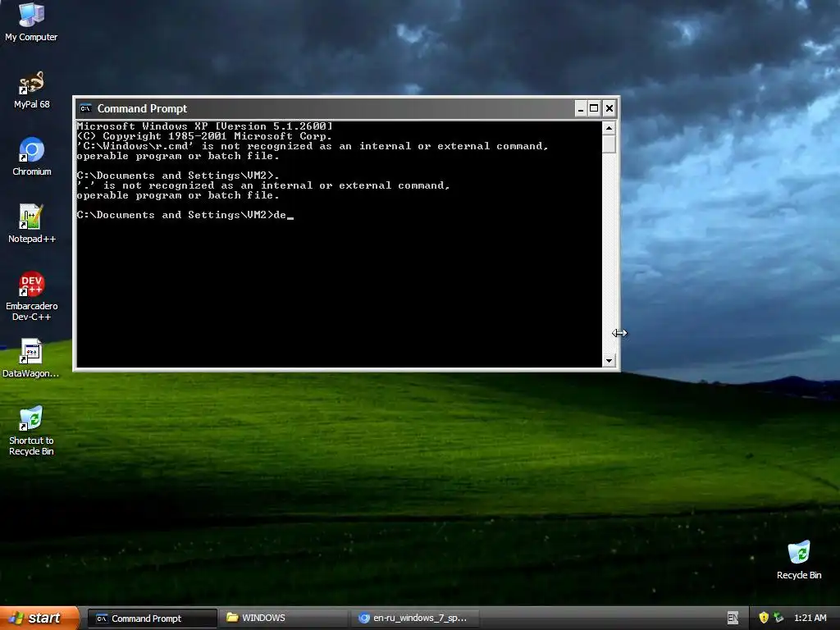
Task: Open the Command Prompt title bar system icon
Action: click(85, 109)
